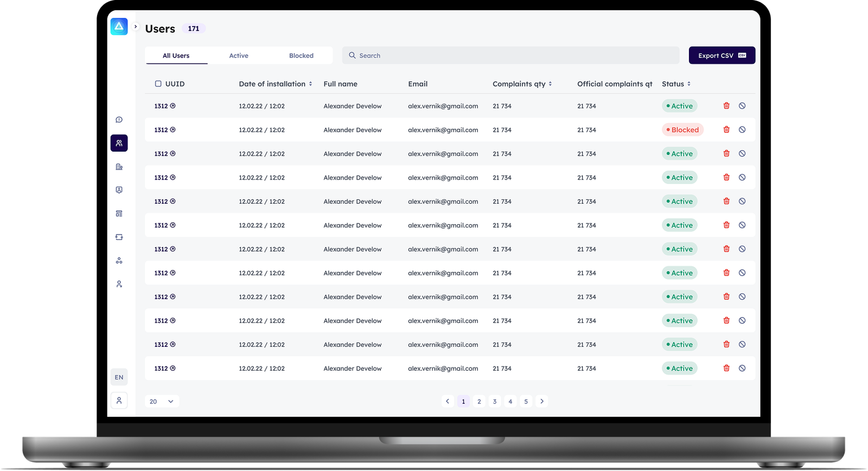This screenshot has width=868, height=471.
Task: Click the Export CSV button
Action: click(722, 55)
